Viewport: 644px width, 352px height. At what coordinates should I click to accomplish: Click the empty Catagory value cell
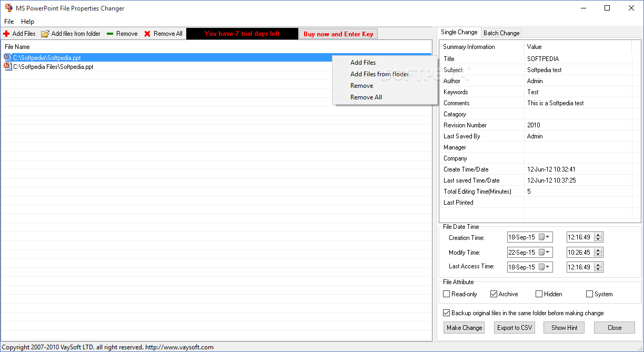click(x=578, y=114)
